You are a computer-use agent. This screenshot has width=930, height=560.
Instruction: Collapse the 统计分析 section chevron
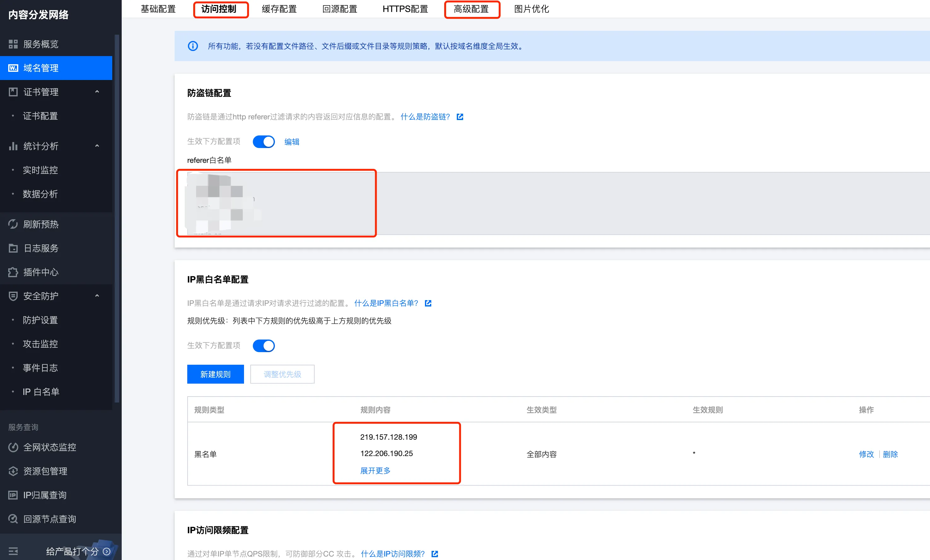(x=97, y=146)
